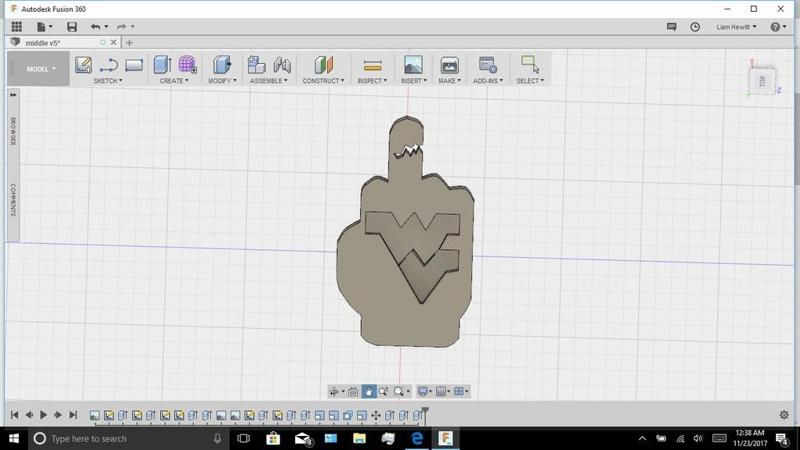Open the data panel grid icon

[16, 27]
